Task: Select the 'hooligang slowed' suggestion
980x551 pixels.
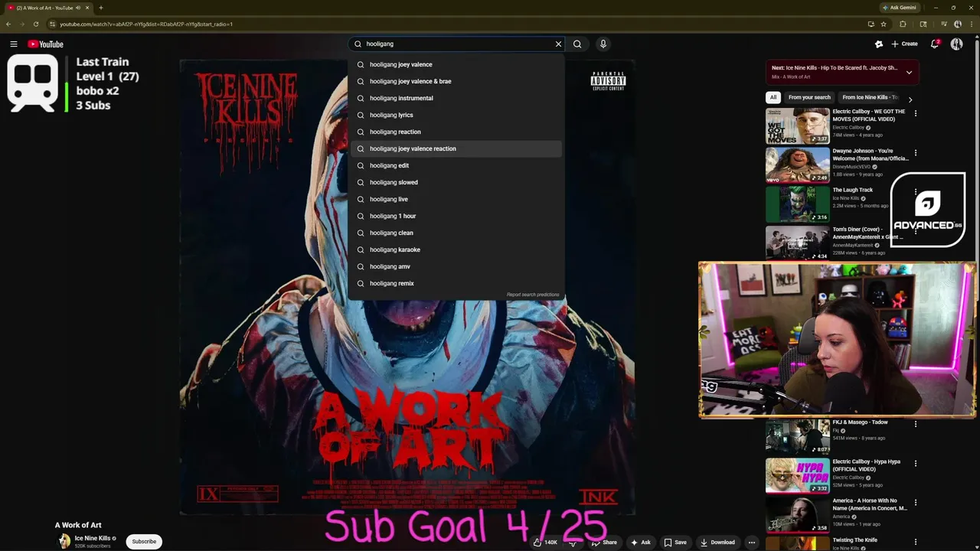Action: [x=456, y=182]
